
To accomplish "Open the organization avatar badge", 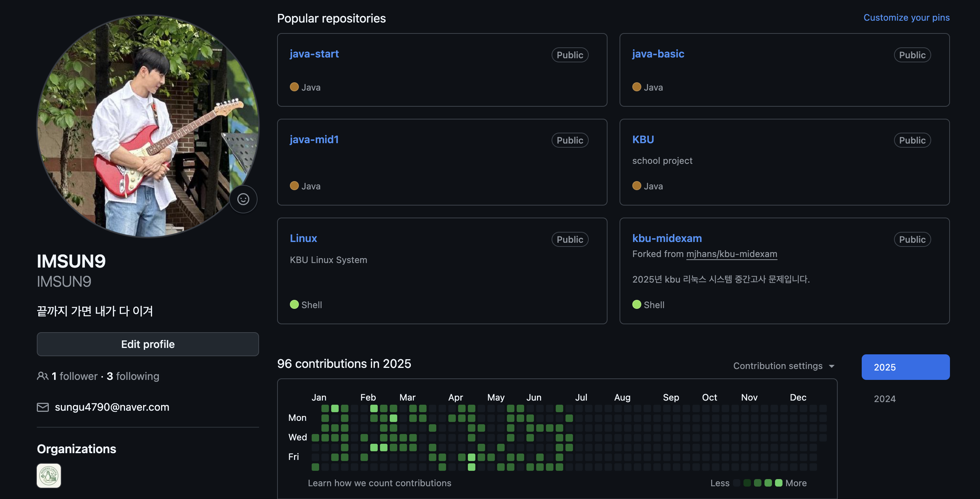I will pos(49,475).
